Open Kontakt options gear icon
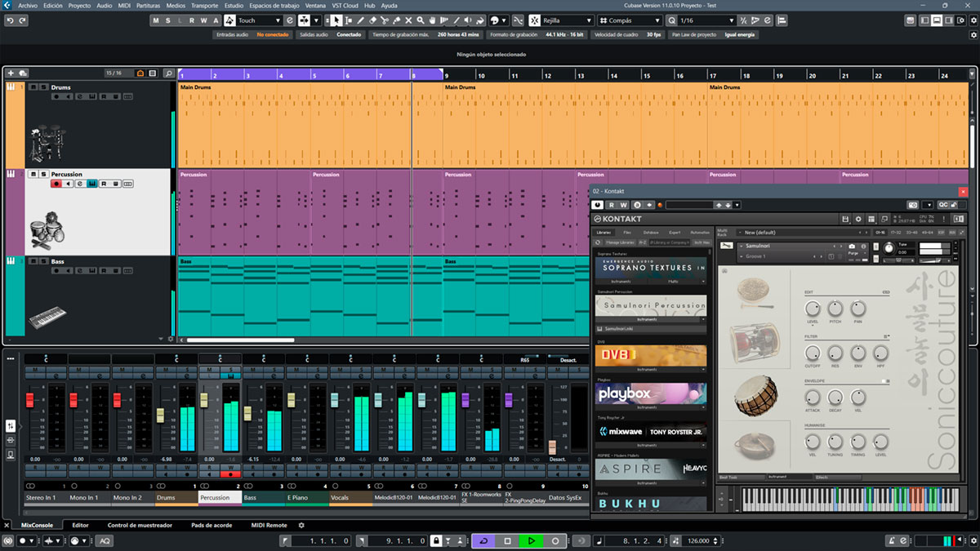 tap(858, 219)
